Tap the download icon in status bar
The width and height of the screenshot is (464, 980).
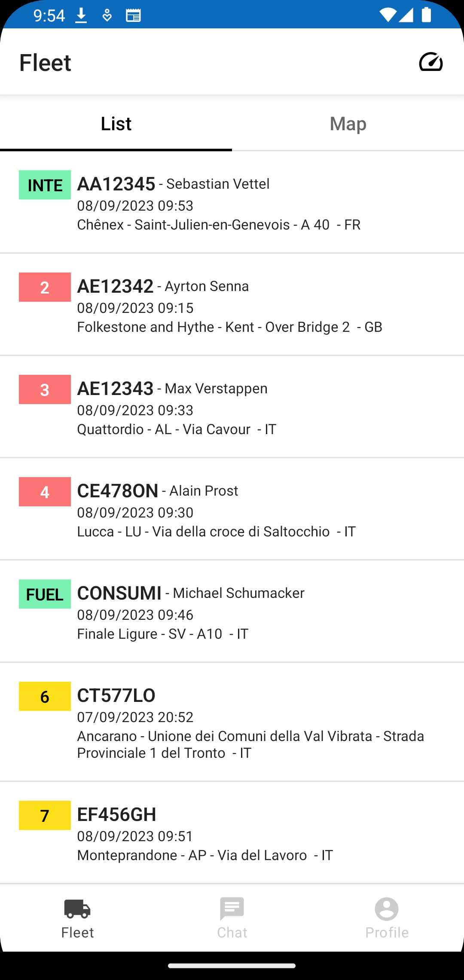(81, 16)
